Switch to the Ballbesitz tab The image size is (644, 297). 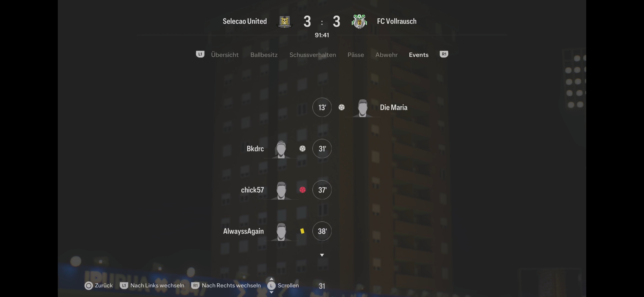tap(264, 55)
